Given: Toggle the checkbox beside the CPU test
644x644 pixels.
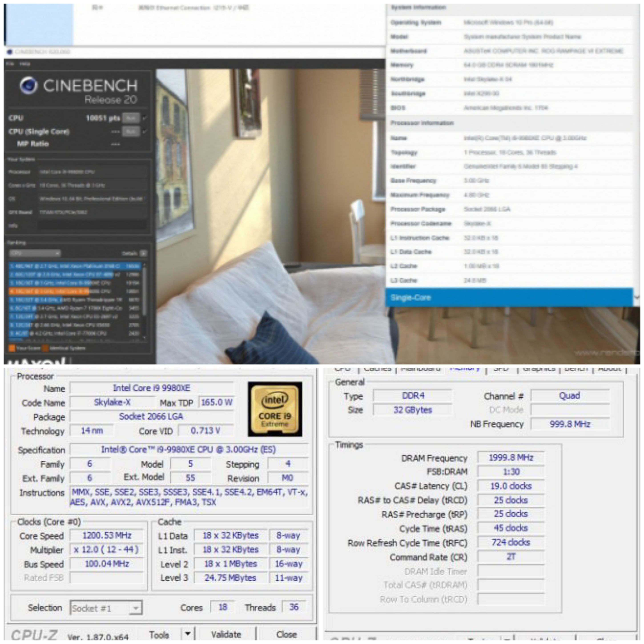Looking at the screenshot, I should coord(145,118).
